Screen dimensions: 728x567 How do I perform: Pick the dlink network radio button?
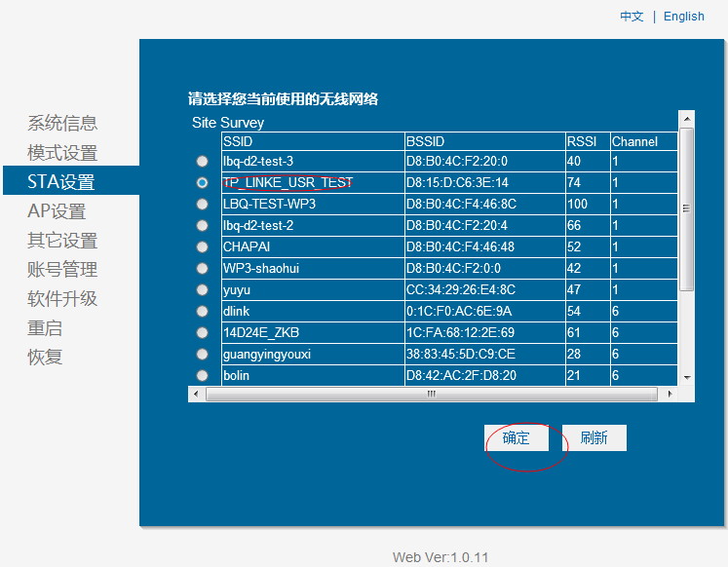202,311
